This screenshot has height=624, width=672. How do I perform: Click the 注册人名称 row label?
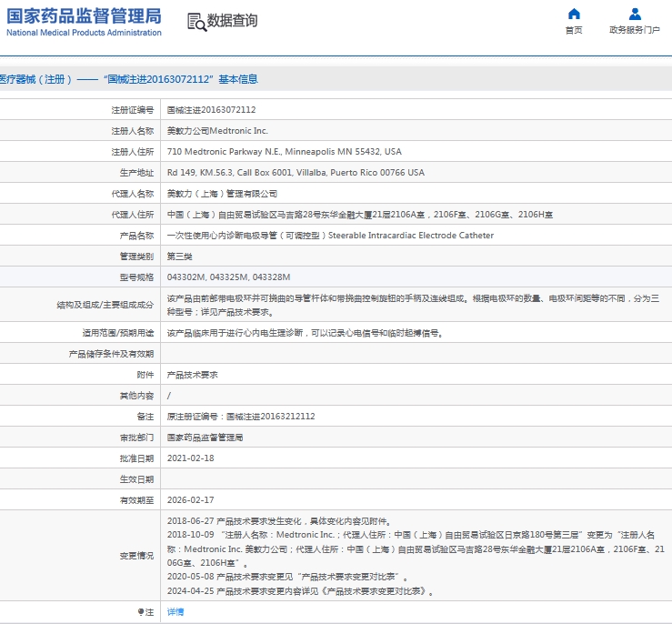(133, 131)
